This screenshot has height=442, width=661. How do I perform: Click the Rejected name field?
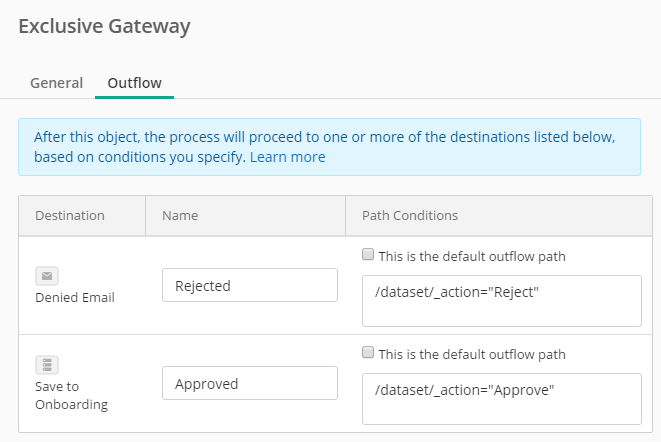pyautogui.click(x=250, y=285)
